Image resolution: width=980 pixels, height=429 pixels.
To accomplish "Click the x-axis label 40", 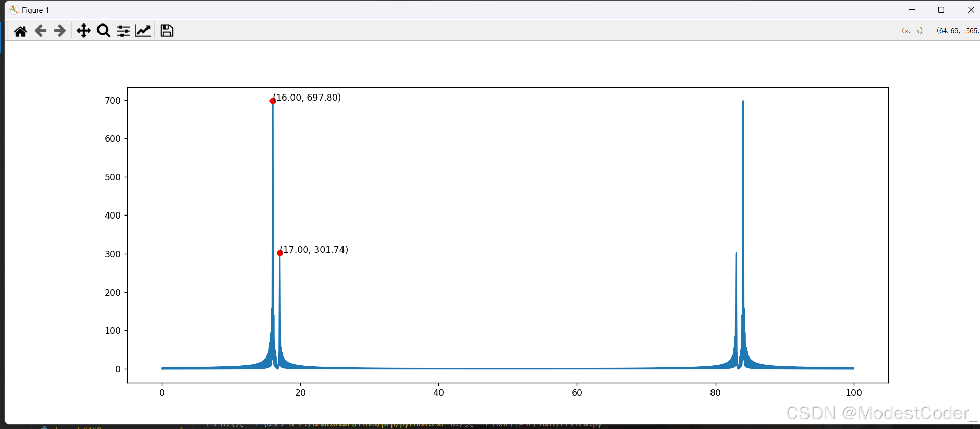I will 438,393.
